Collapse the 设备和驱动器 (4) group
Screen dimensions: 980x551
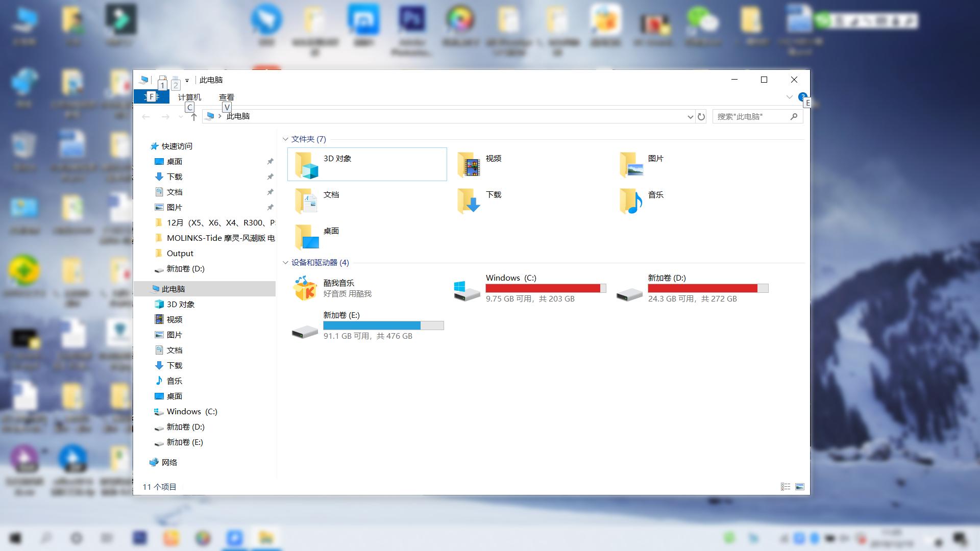click(285, 263)
